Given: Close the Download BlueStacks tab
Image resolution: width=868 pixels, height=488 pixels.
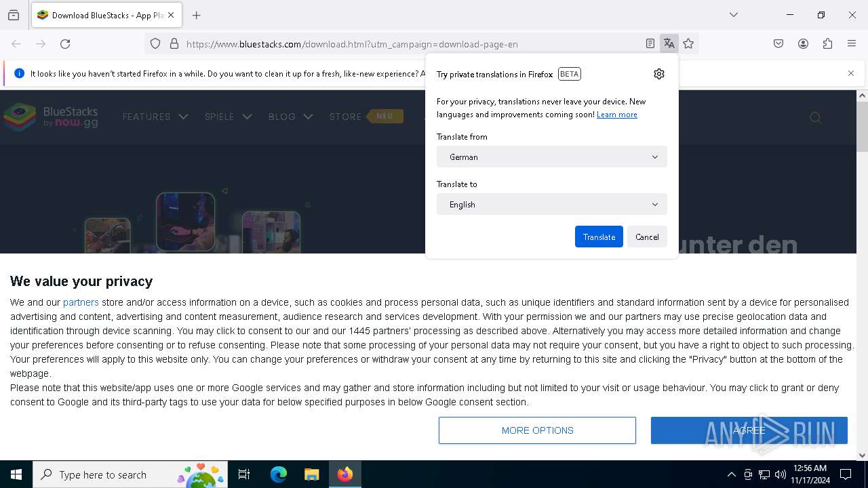Looking at the screenshot, I should point(171,15).
